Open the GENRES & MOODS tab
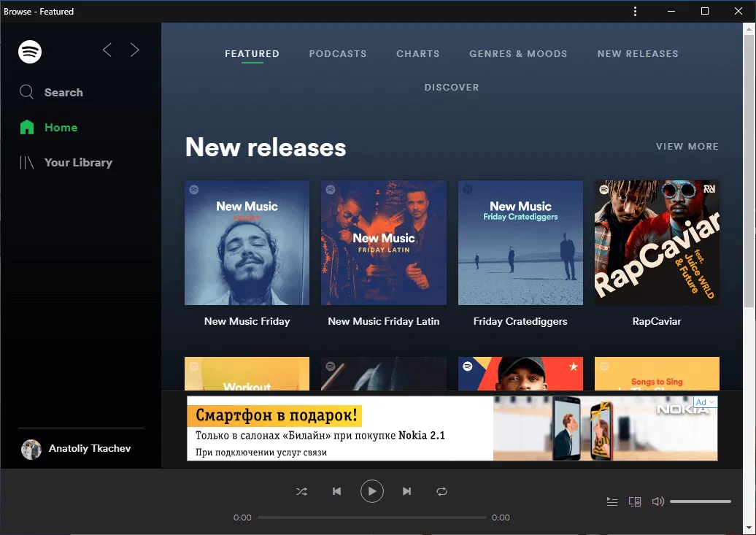This screenshot has width=756, height=535. tap(518, 53)
